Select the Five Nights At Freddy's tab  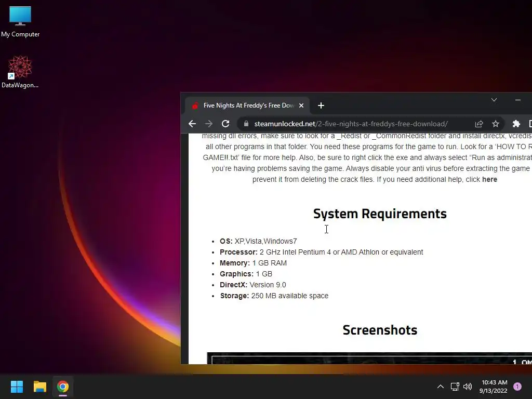click(x=247, y=105)
